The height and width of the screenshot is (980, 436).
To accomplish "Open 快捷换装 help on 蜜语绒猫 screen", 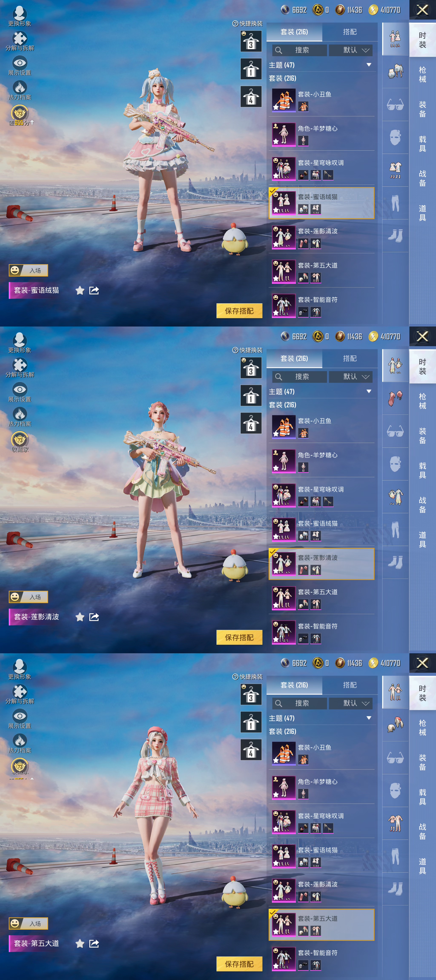I will (235, 24).
